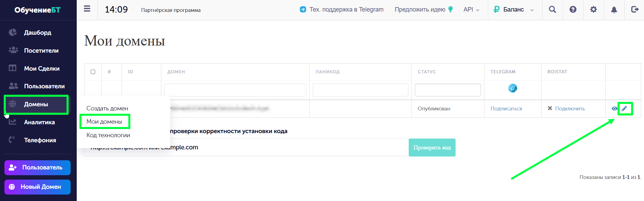
Task: Open the settings gear icon
Action: point(593,10)
